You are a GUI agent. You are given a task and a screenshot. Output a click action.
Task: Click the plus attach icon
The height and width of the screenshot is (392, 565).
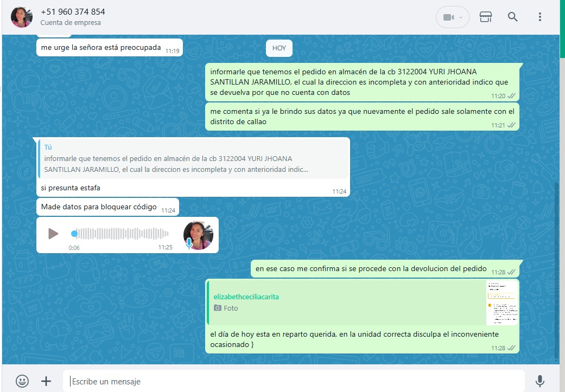point(46,381)
